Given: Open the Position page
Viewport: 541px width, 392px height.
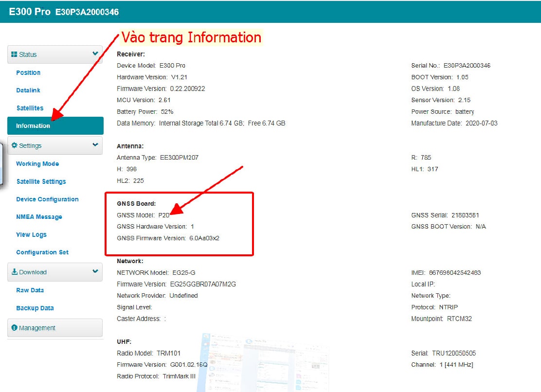Looking at the screenshot, I should [28, 73].
